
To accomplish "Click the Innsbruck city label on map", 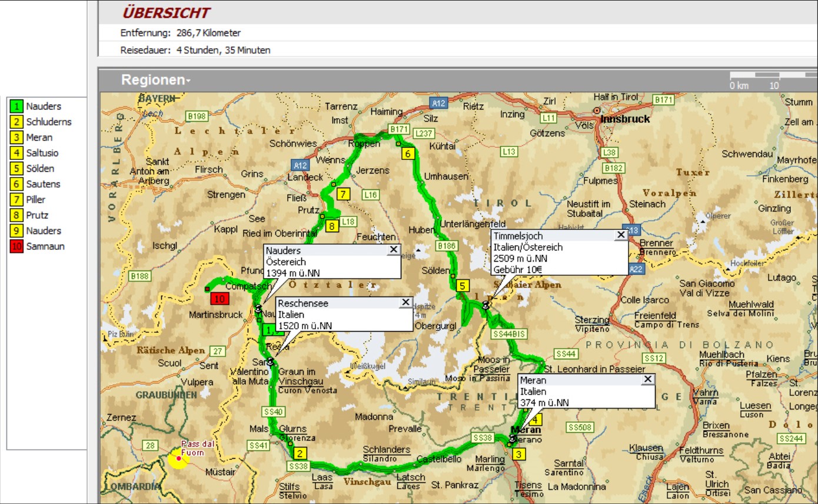I will pyautogui.click(x=624, y=119).
